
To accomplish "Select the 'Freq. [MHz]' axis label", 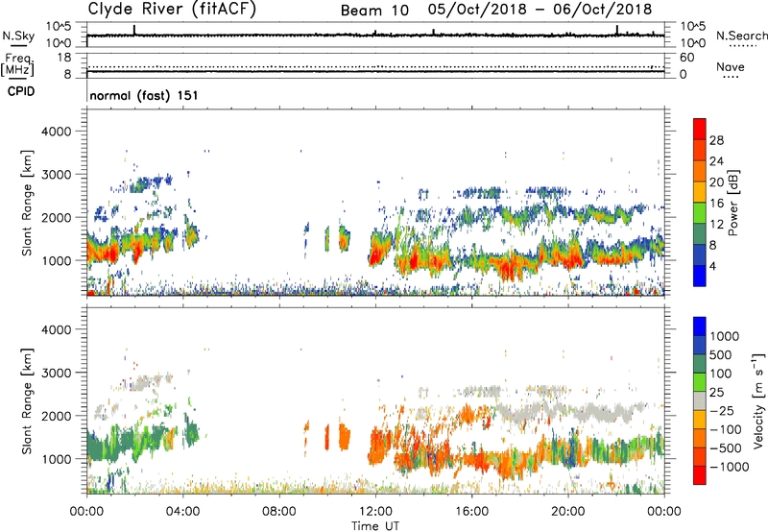I will [17, 65].
